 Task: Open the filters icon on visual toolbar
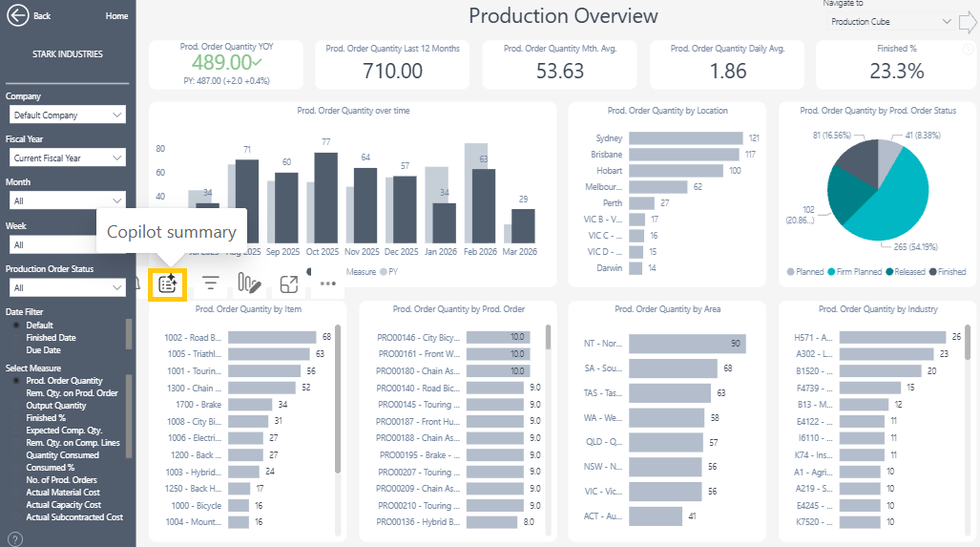point(210,284)
